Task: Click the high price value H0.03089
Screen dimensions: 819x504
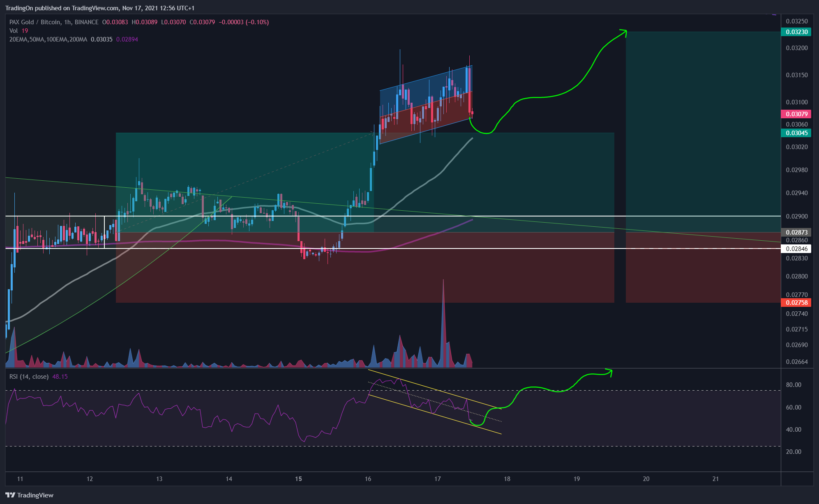Action: pos(144,22)
